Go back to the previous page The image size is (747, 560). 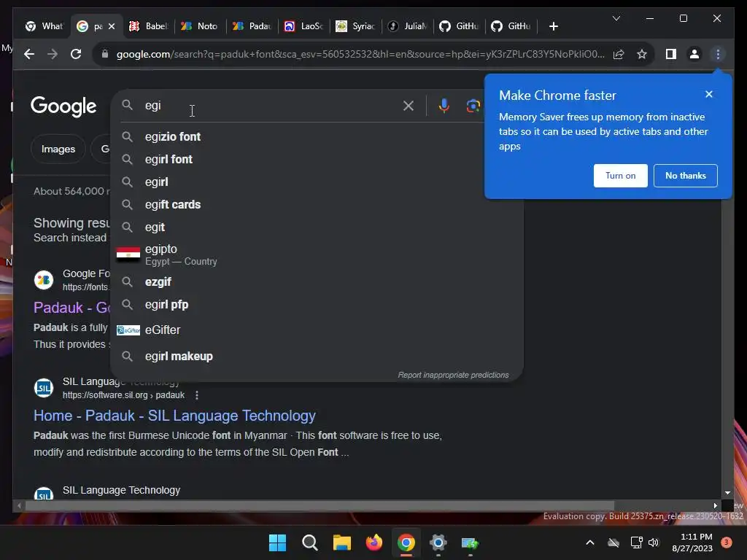pos(29,54)
